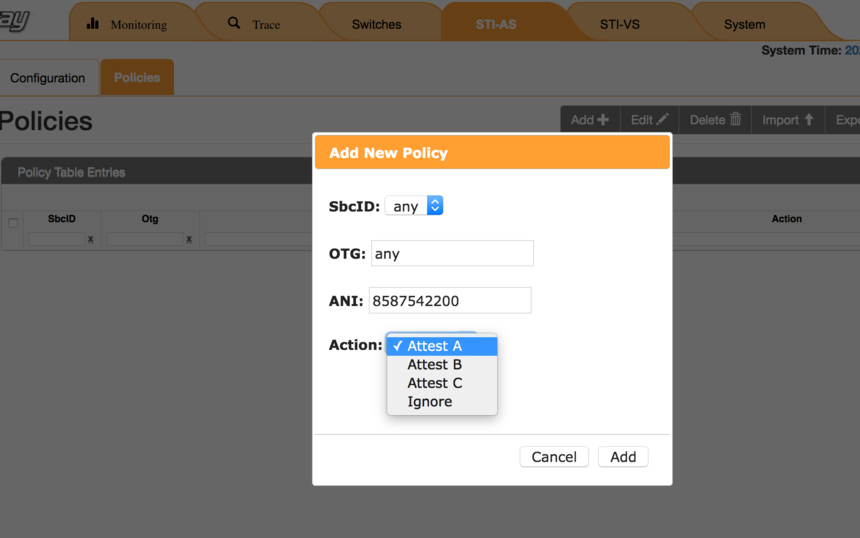The width and height of the screenshot is (860, 538).
Task: Confirm policy with dialog Add button
Action: tap(623, 457)
